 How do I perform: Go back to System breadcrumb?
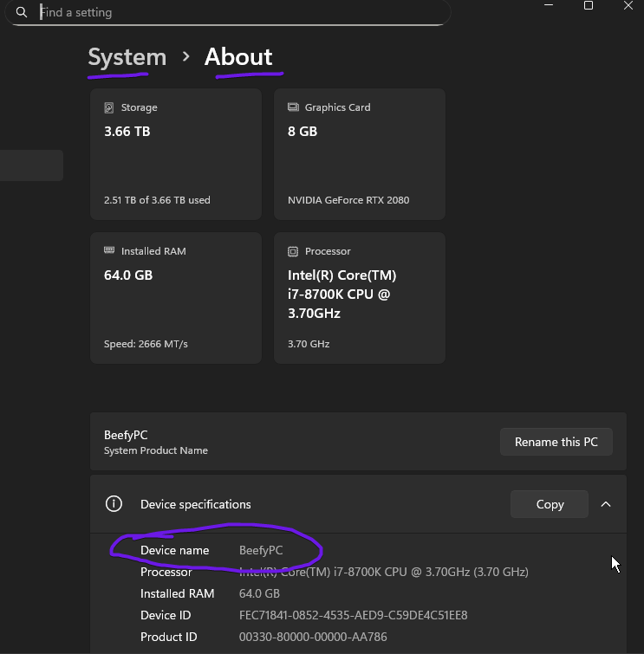pyautogui.click(x=127, y=57)
